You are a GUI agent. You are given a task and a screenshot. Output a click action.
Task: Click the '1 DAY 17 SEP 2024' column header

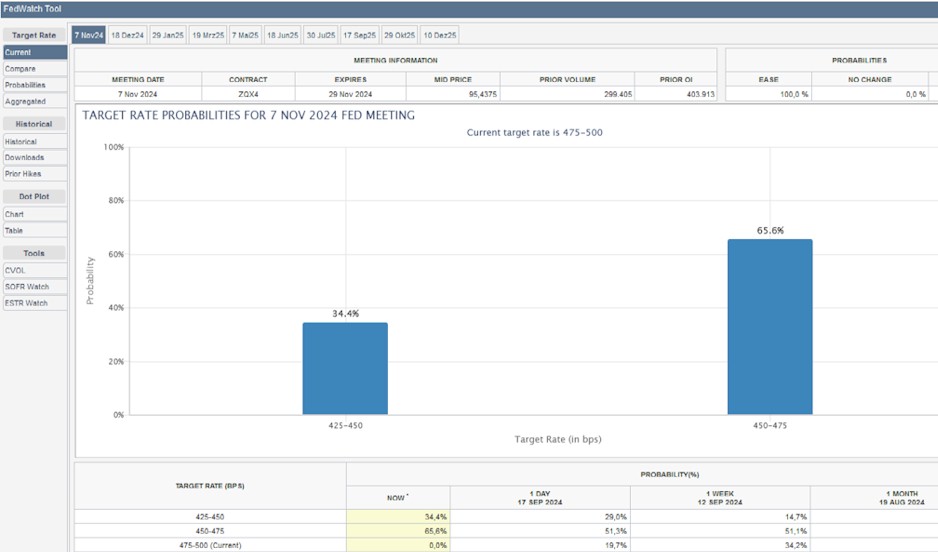click(x=540, y=498)
